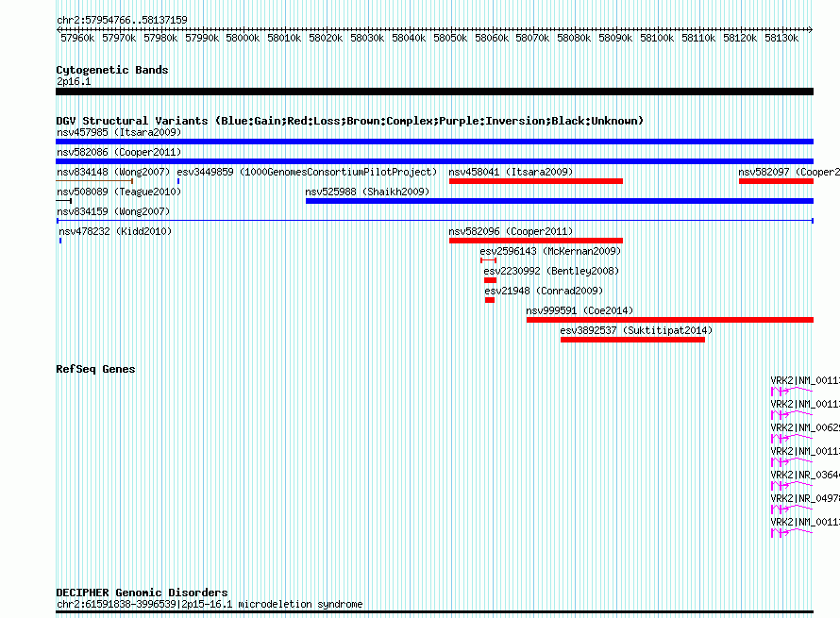Click the VRK2|NM_0062 gene label

click(805, 427)
